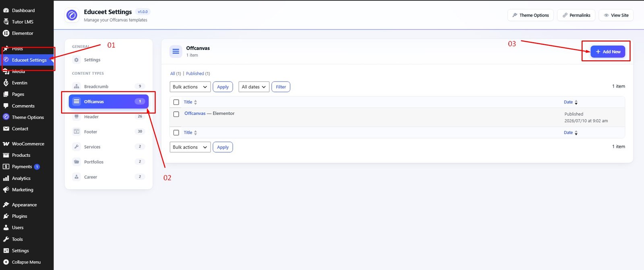Click the Filter button
The height and width of the screenshot is (270, 644).
coord(281,87)
